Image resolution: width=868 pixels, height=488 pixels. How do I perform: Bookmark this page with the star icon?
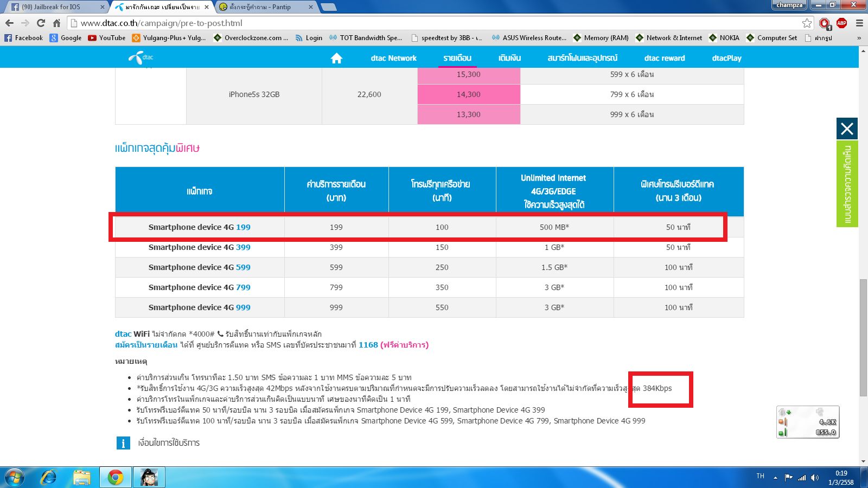[807, 23]
